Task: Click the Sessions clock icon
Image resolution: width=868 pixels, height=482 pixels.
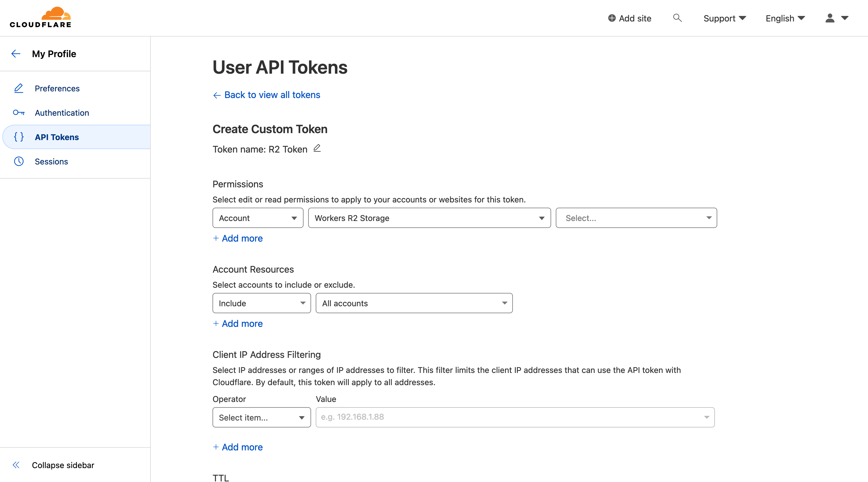Action: [19, 162]
